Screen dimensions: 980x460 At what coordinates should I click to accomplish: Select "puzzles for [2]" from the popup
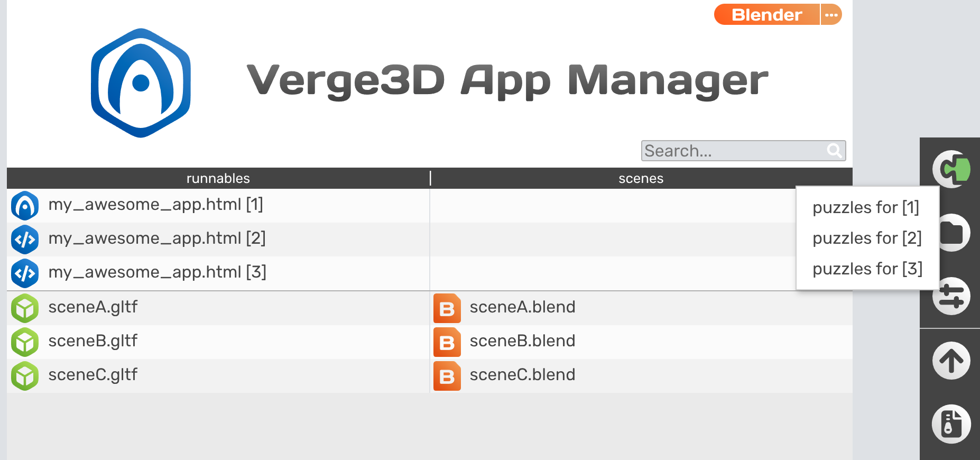tap(867, 238)
